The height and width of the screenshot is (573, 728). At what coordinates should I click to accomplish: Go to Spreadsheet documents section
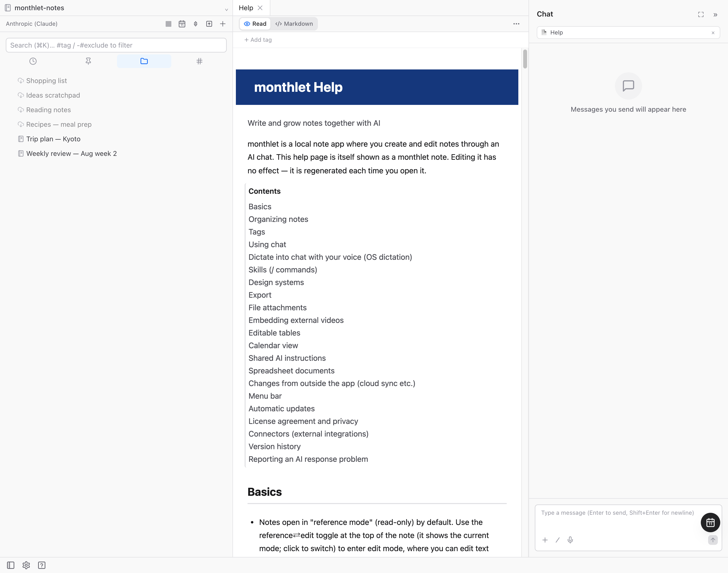pyautogui.click(x=291, y=371)
